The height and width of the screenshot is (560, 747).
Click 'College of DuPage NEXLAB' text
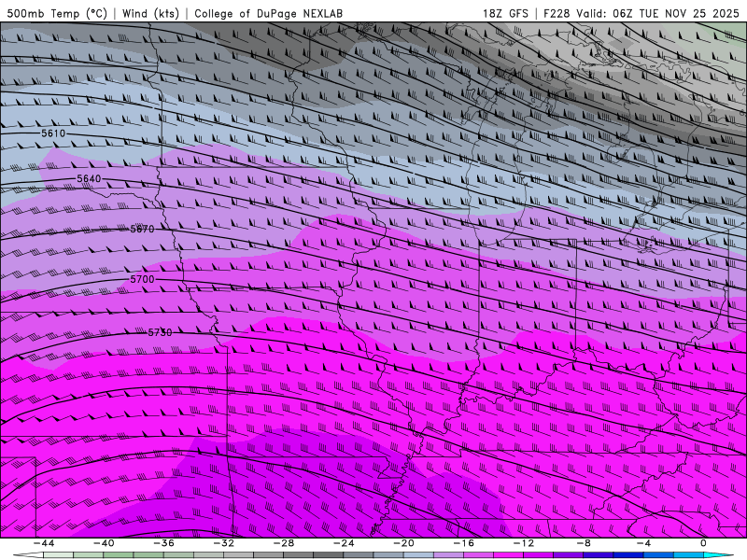(268, 13)
